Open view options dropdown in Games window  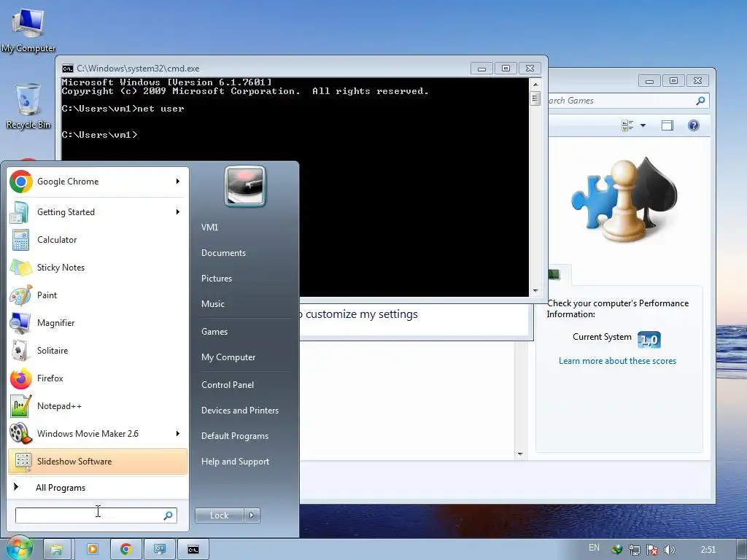click(643, 125)
